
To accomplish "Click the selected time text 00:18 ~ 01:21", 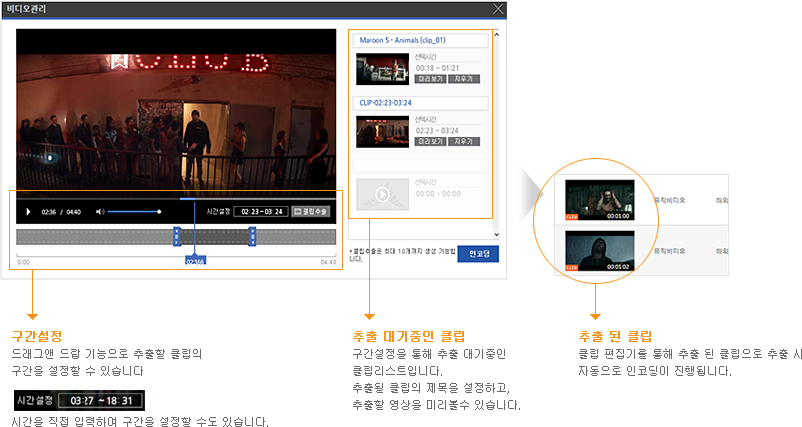I will pos(437,68).
